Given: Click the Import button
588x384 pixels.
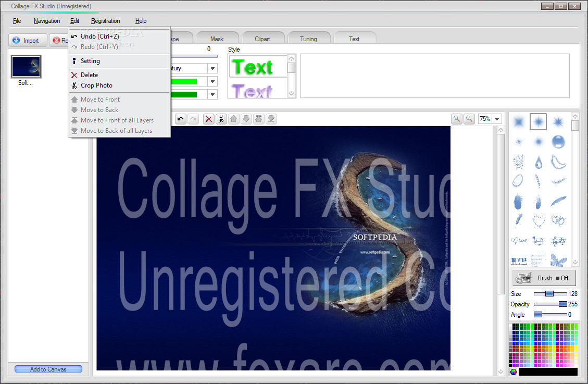Looking at the screenshot, I should pos(28,41).
